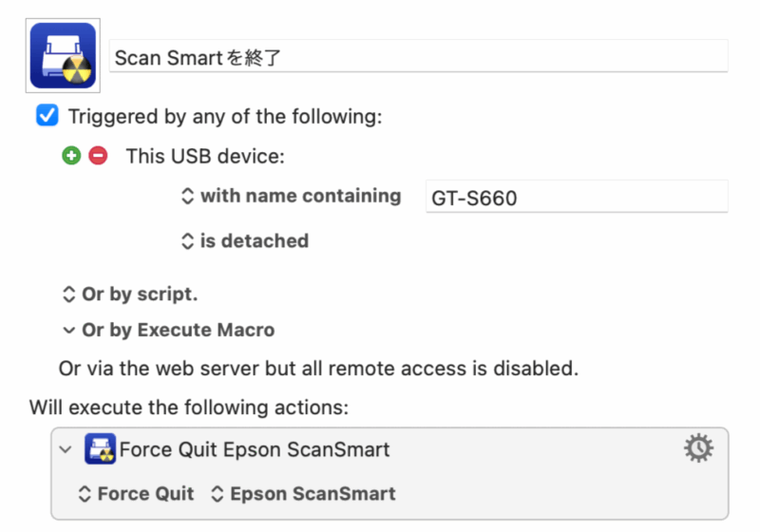
Task: Collapse the 'Or by Execute Macro' section
Action: [68, 331]
